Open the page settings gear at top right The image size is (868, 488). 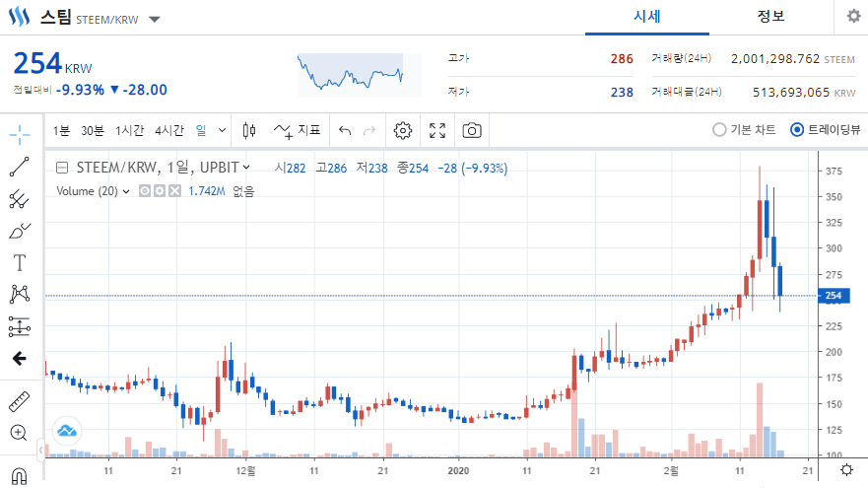[x=854, y=16]
